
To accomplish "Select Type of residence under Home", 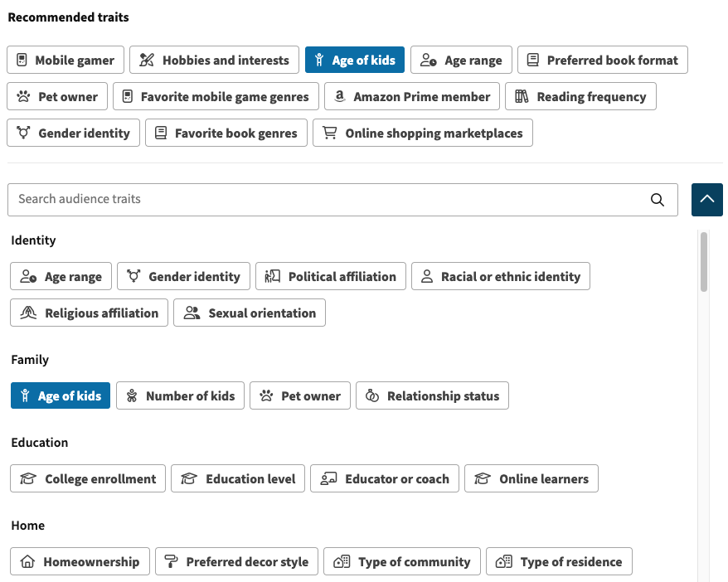I will [x=559, y=561].
